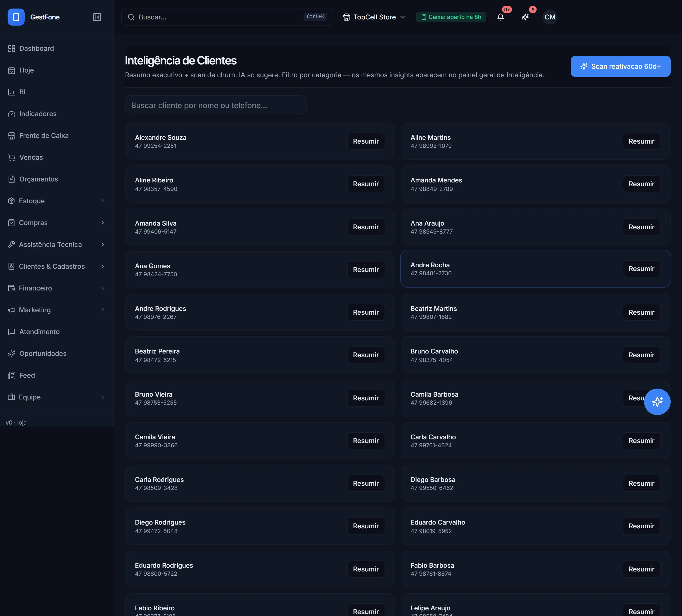Screen dimensions: 682x616
Task: Expand the Assistência Técnica chevron
Action: pos(103,244)
